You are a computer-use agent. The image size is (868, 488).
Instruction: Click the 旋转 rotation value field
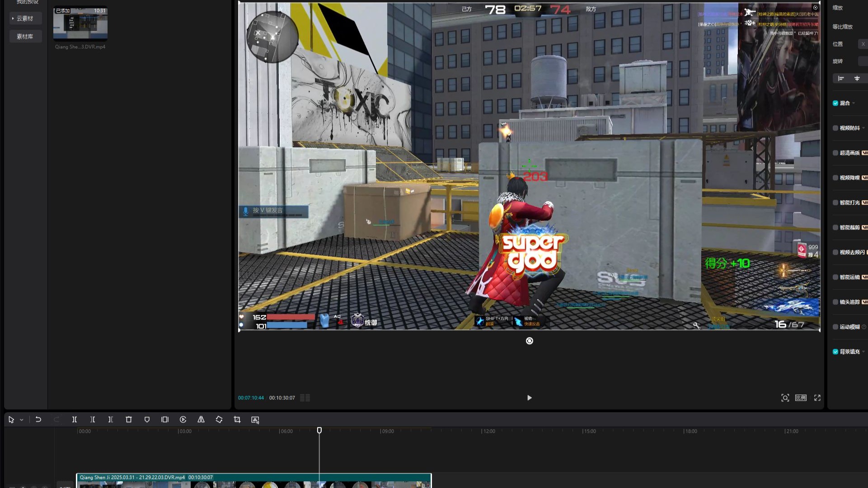tap(863, 61)
